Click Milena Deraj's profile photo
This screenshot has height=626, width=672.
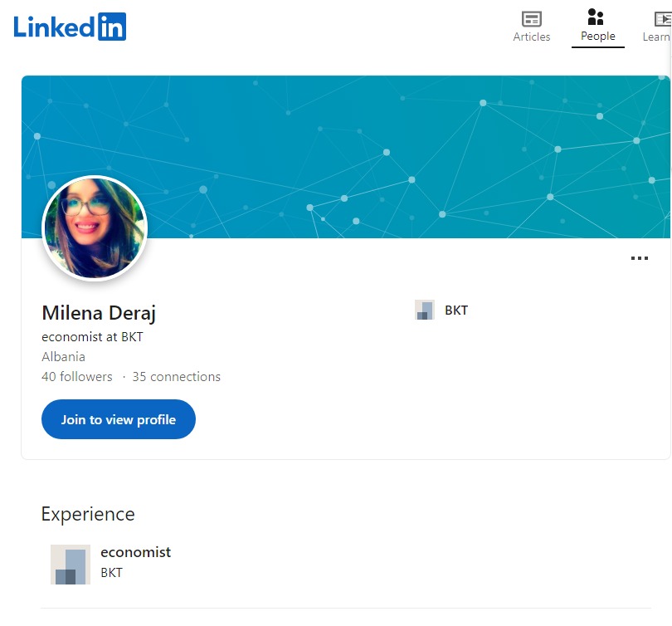point(95,228)
